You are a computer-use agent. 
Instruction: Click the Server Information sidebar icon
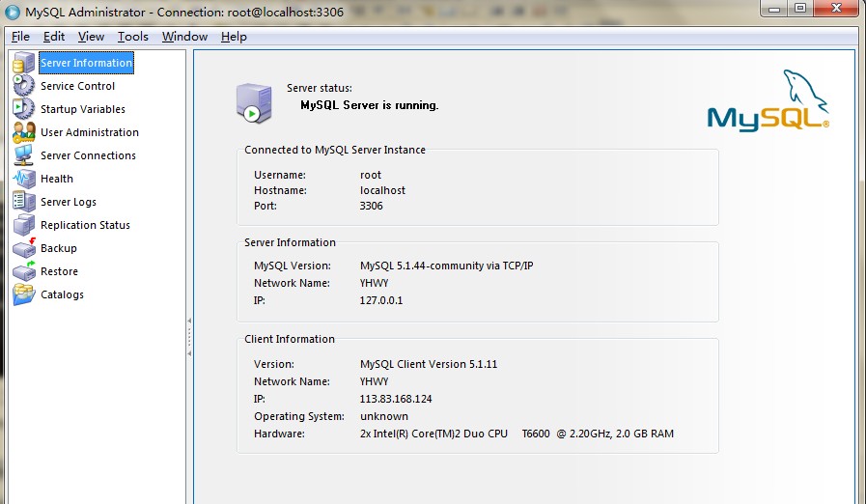23,64
